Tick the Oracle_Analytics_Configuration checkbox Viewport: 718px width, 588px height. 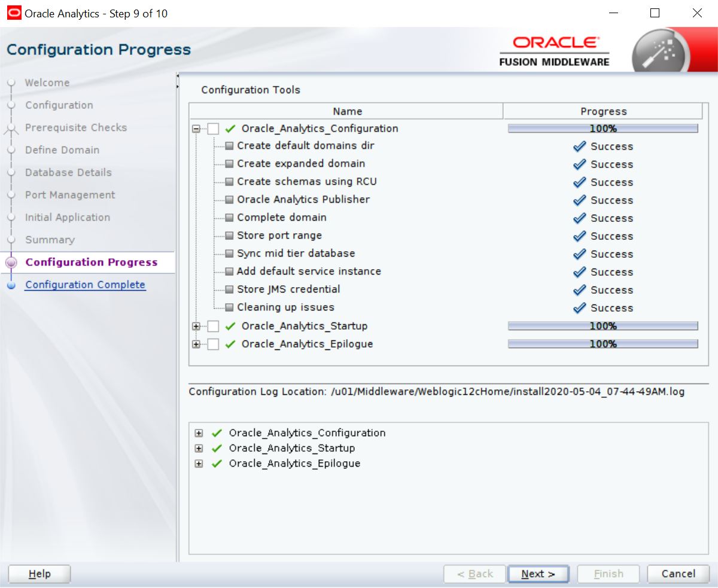213,129
